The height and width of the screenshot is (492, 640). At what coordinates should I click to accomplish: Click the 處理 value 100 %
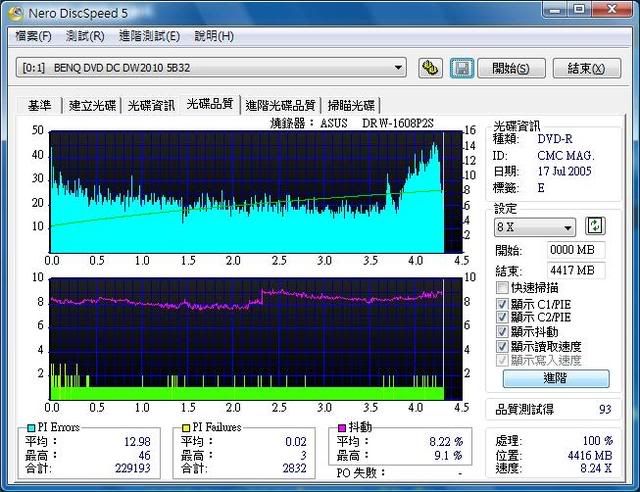[x=598, y=441]
